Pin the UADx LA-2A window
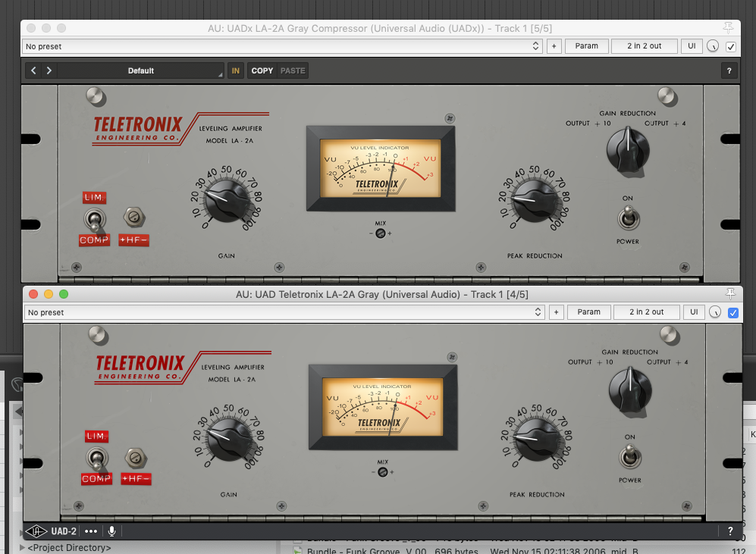 [x=728, y=27]
